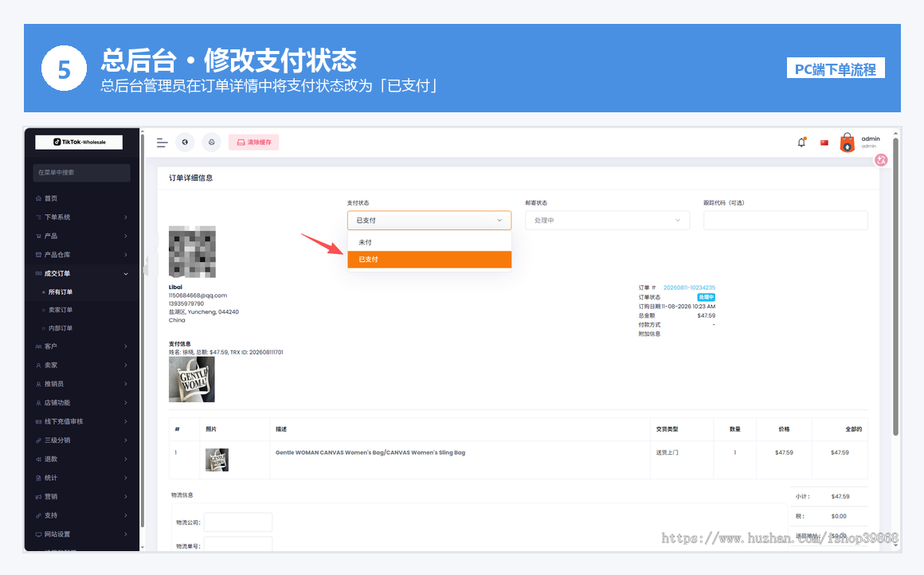Click product thumbnail in table row 1
The width and height of the screenshot is (924, 575).
tap(217, 460)
